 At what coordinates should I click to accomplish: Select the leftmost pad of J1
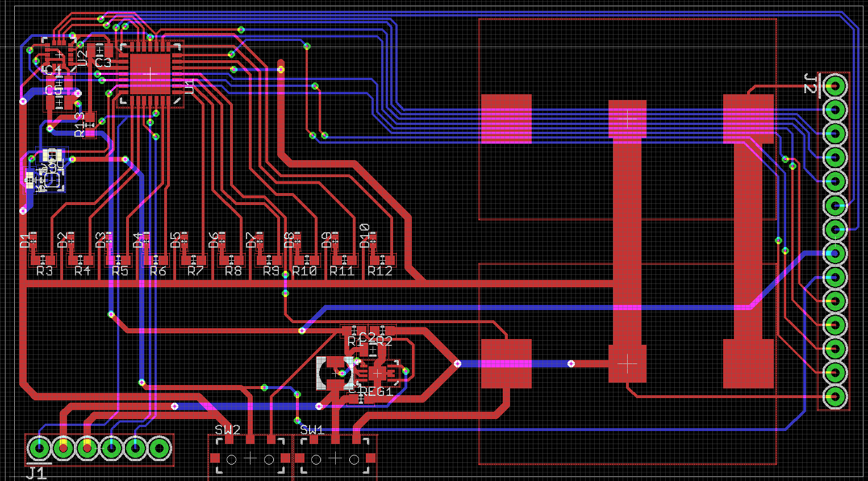click(x=39, y=448)
